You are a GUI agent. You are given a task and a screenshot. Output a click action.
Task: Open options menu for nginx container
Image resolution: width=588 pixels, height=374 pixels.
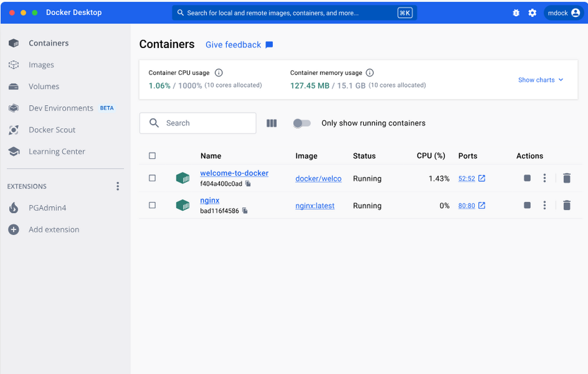coord(544,205)
